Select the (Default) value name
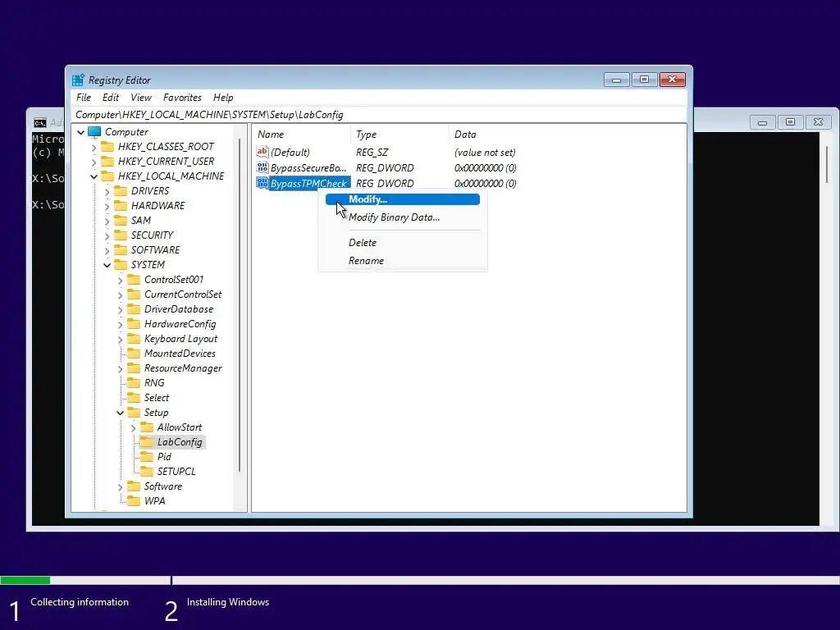The width and height of the screenshot is (840, 630). coord(290,152)
